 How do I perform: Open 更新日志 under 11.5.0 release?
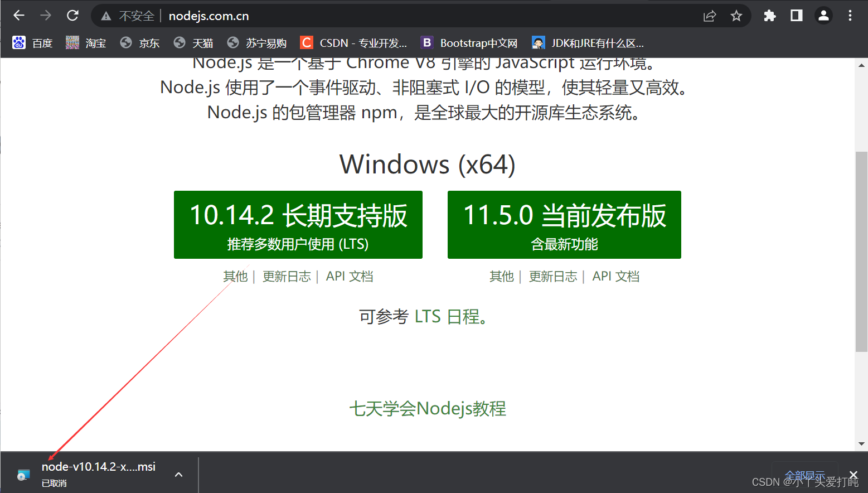tap(553, 277)
